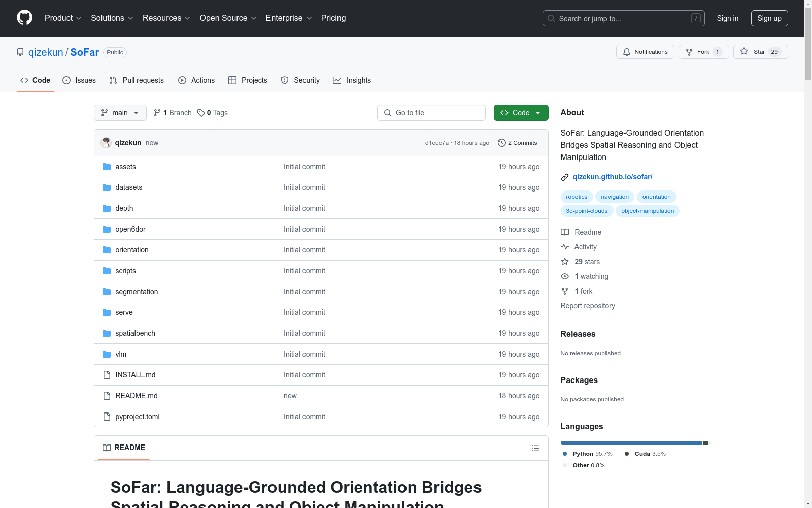Click the INSTALL.md file icon

tap(107, 375)
